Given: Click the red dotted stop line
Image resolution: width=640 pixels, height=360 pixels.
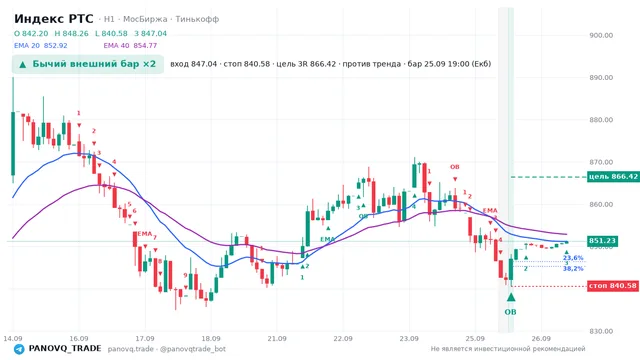Looking at the screenshot, I should (549, 286).
